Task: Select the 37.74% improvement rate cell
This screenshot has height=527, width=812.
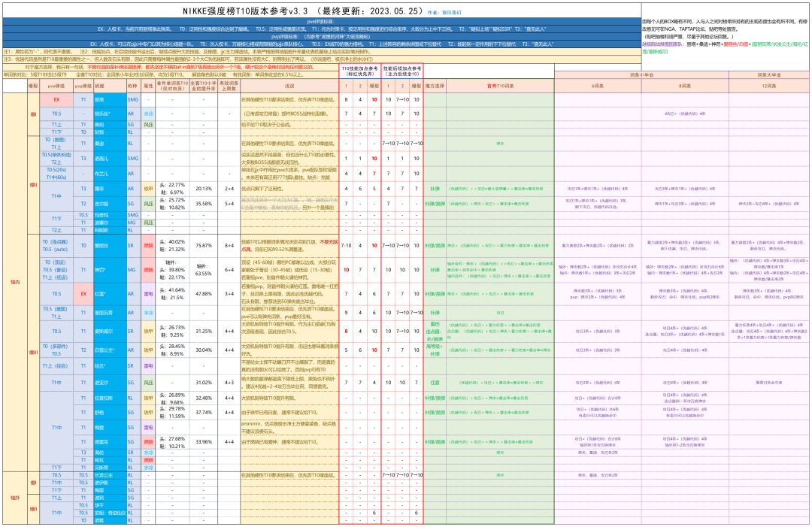Action: pyautogui.click(x=204, y=413)
